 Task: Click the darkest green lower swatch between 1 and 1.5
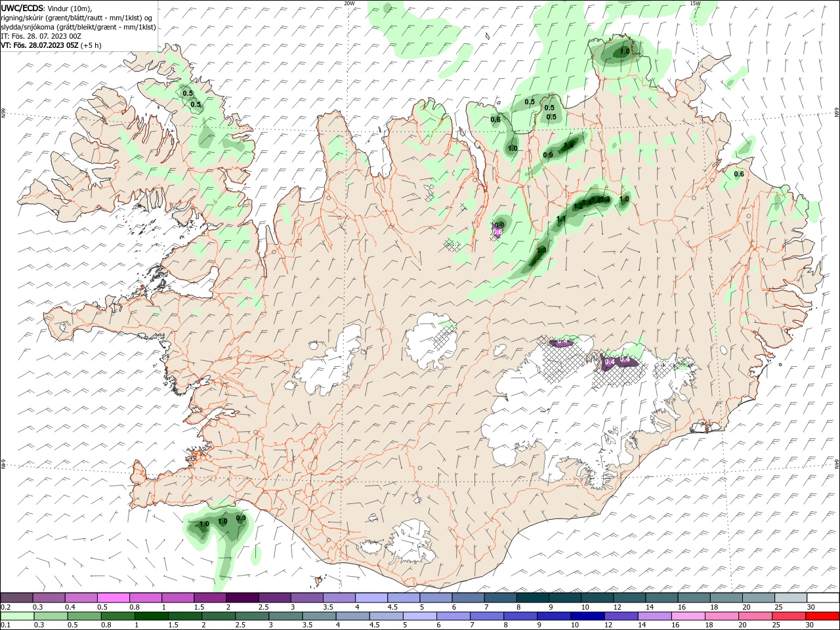click(x=152, y=616)
